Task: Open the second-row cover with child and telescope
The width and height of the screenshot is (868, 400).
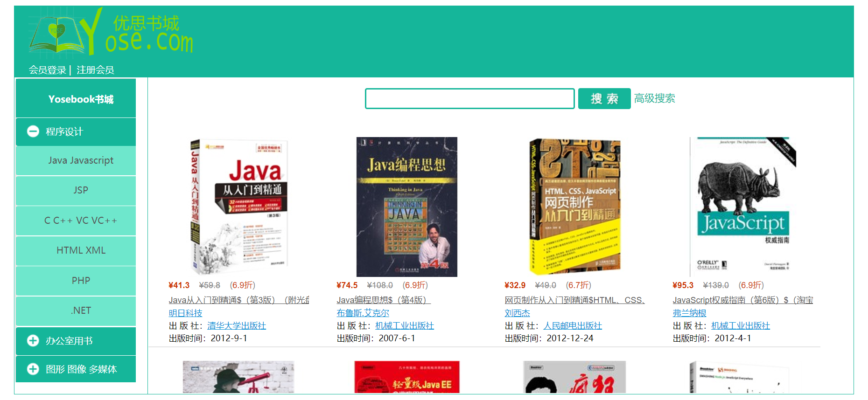Action: [x=238, y=377]
